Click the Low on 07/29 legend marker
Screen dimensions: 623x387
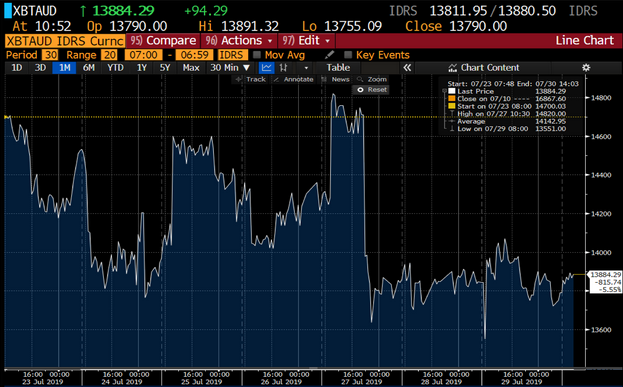pyautogui.click(x=452, y=129)
